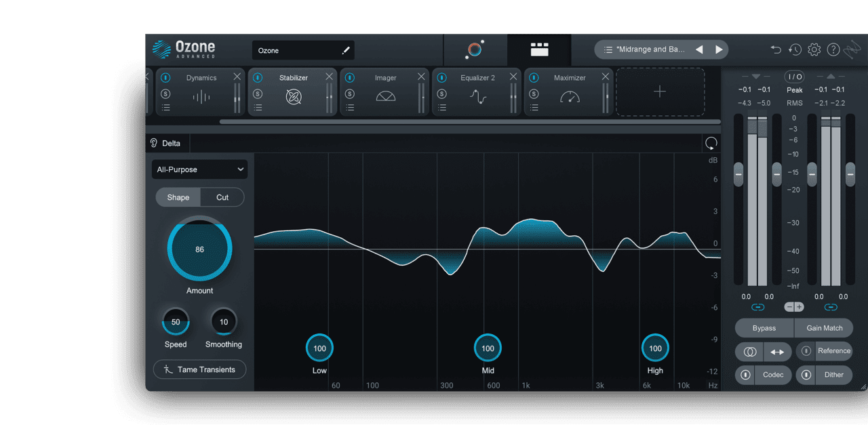
Task: Toggle power for the Imager module
Action: [350, 78]
